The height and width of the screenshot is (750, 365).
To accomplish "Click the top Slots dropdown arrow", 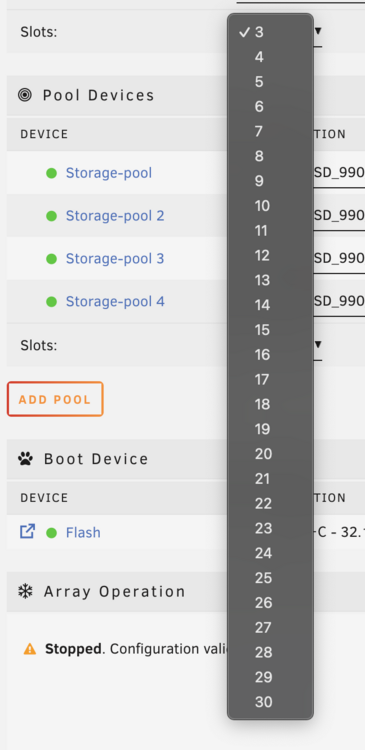I will click(318, 31).
